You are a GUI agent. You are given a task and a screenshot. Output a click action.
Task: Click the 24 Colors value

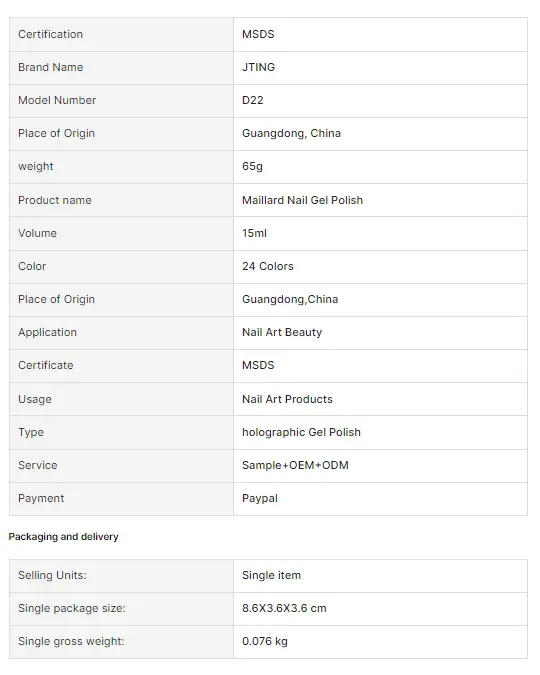tap(267, 266)
